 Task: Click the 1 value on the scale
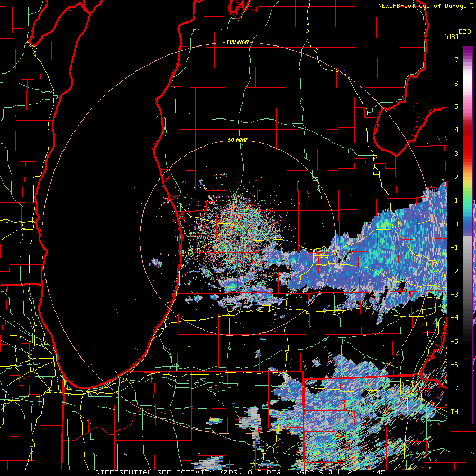456,200
